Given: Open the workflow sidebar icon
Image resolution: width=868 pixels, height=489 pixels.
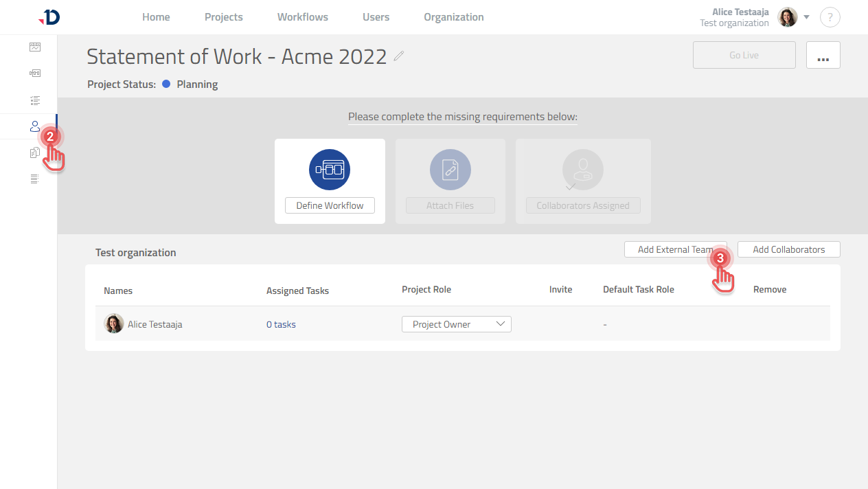Looking at the screenshot, I should pos(35,73).
